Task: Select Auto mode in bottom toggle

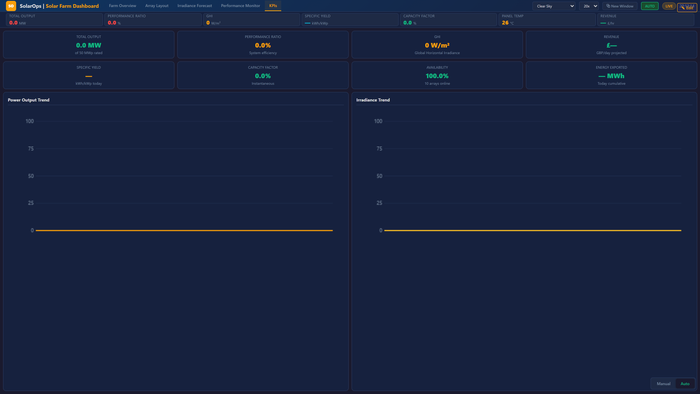Action: (685, 384)
